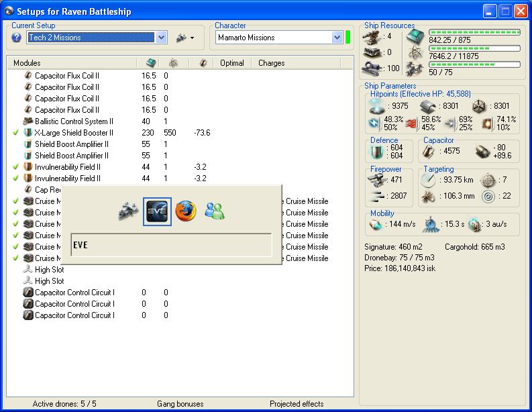Click the X-Large Shield Booster II module icon
Viewport: 532px width, 412px height.
click(x=28, y=133)
